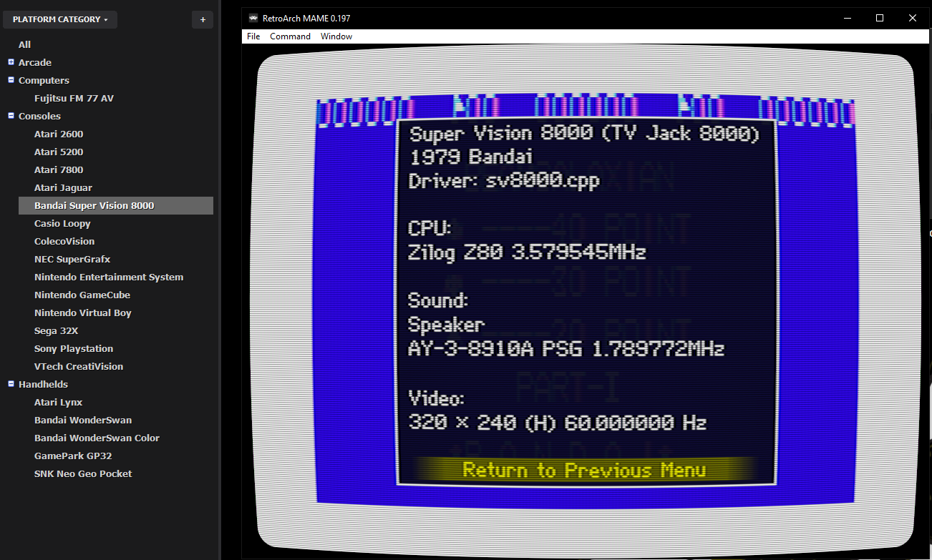
Task: Open the Window menu in RetroArch
Action: pyautogui.click(x=336, y=36)
